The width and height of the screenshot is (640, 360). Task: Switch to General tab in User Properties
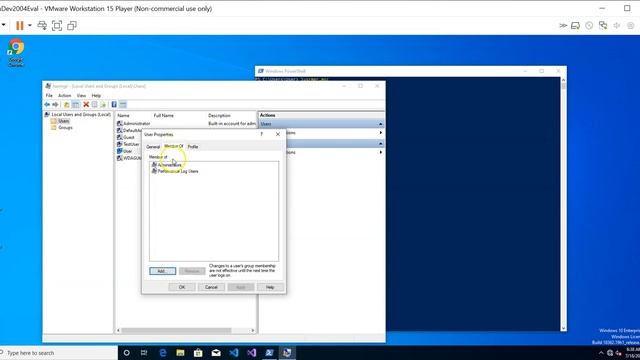point(153,147)
